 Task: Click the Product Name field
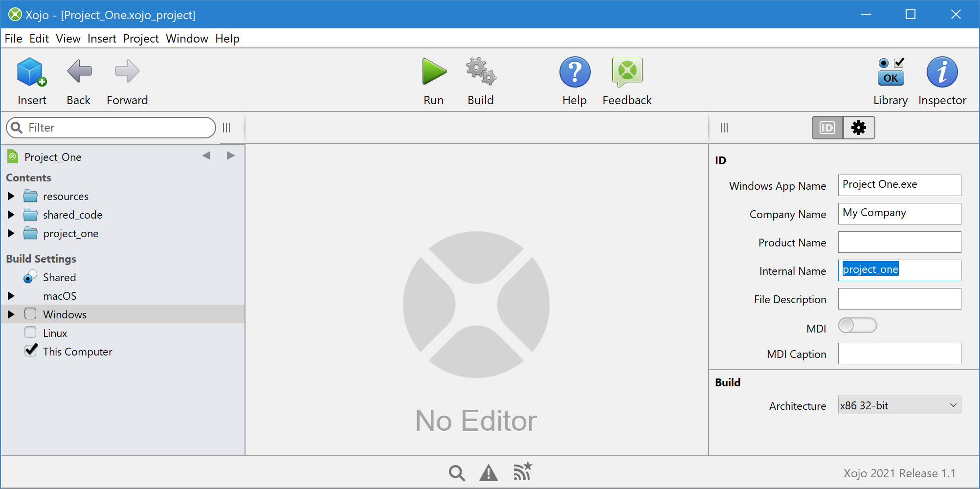pos(900,242)
